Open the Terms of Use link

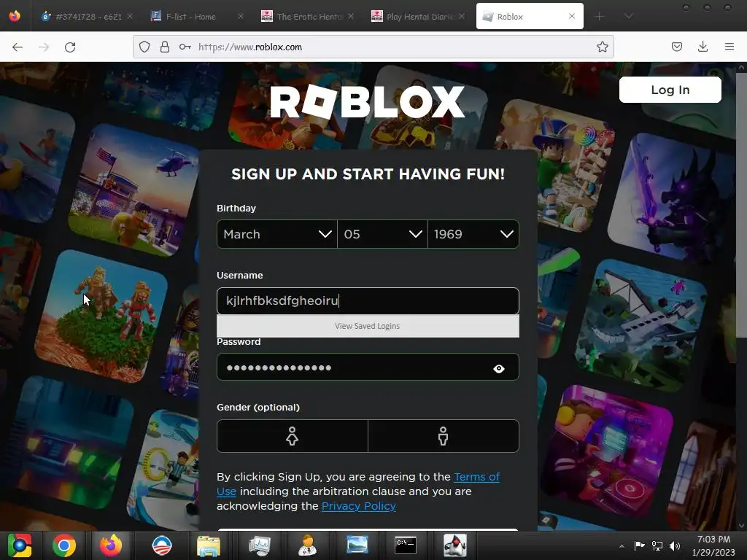(x=477, y=477)
